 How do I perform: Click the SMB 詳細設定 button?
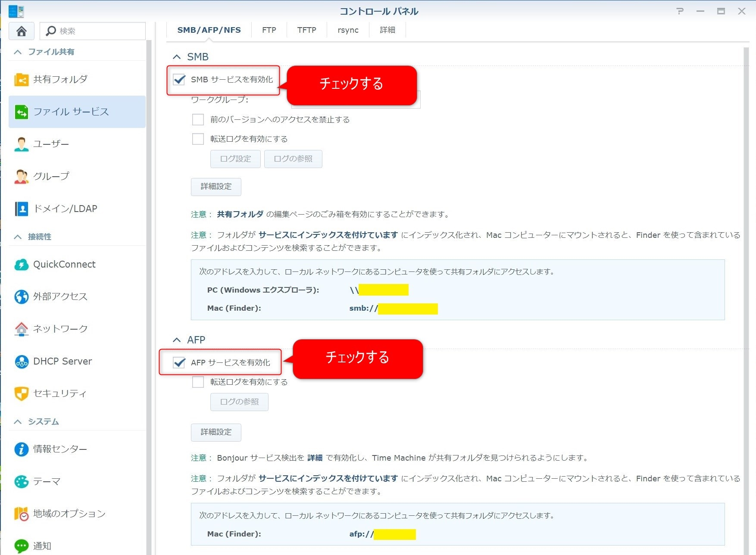pos(216,187)
